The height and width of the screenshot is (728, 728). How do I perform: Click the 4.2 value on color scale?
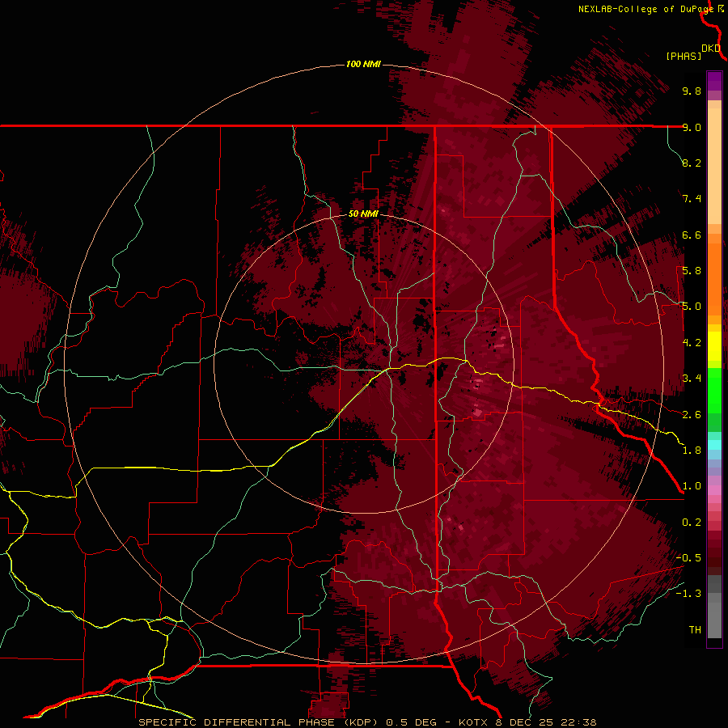tap(692, 343)
